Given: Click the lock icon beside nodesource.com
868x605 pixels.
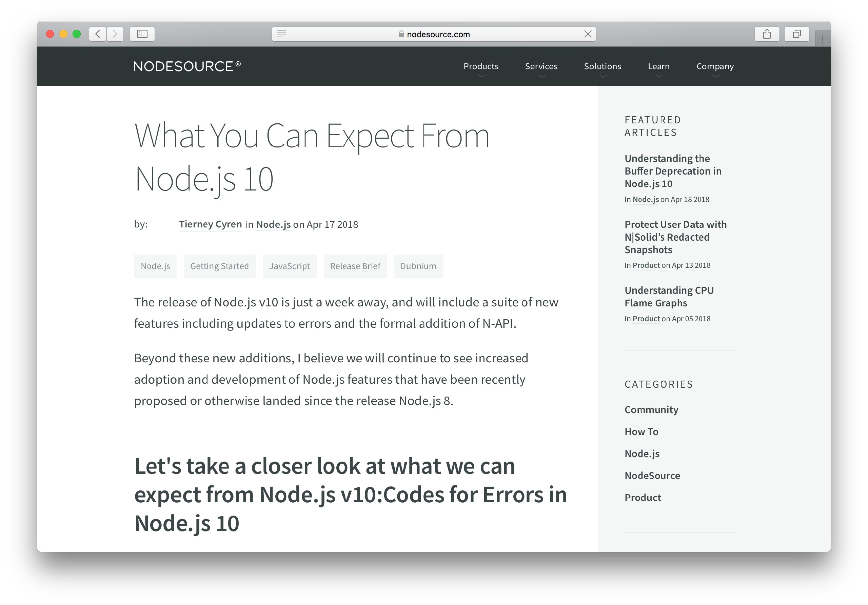Looking at the screenshot, I should tap(401, 34).
